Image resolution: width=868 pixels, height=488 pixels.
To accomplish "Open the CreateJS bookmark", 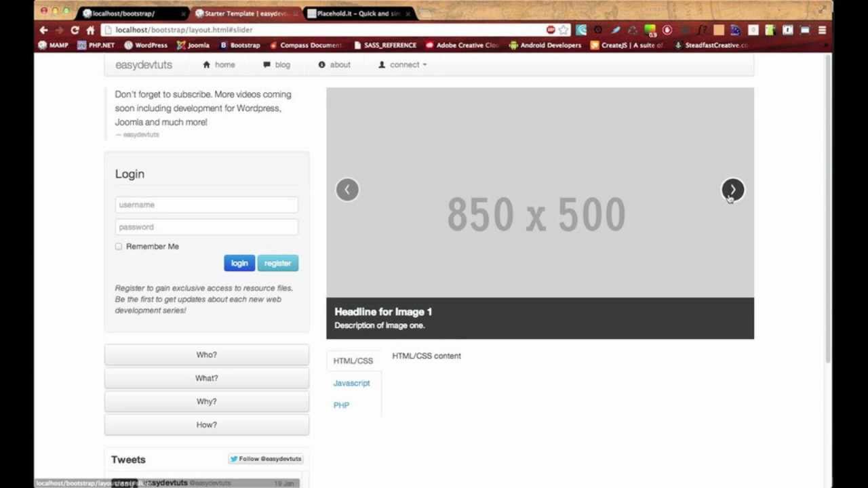I will tap(627, 45).
